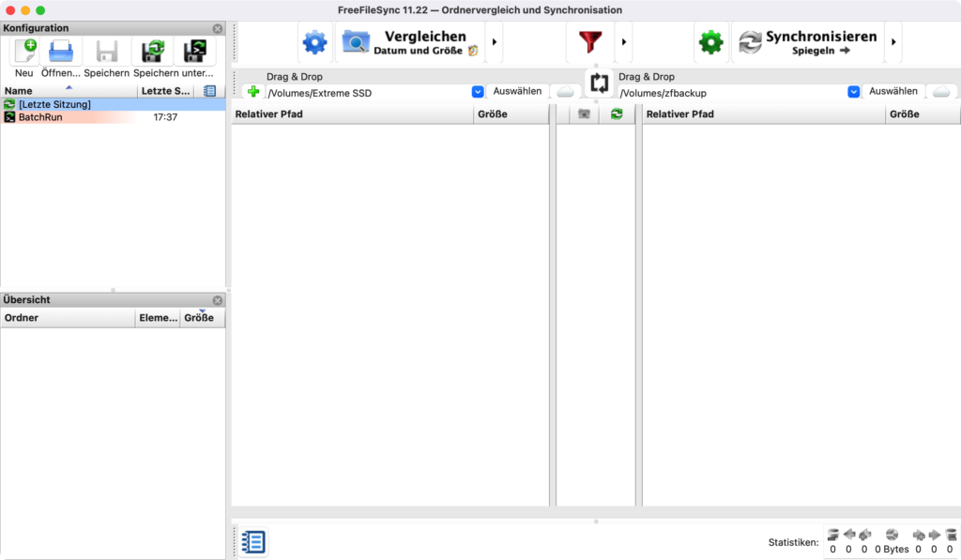Create a new configuration with Neu

(x=24, y=52)
